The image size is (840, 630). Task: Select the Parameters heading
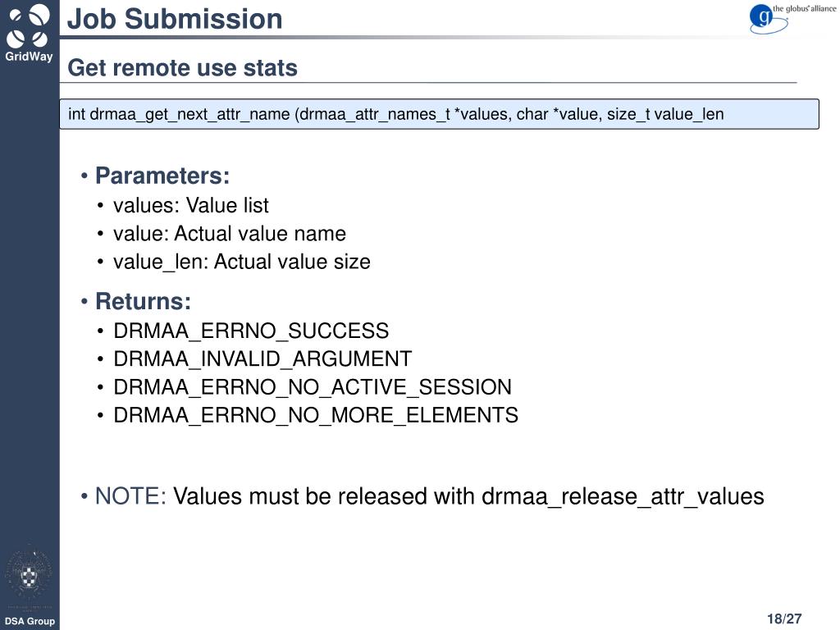162,176
